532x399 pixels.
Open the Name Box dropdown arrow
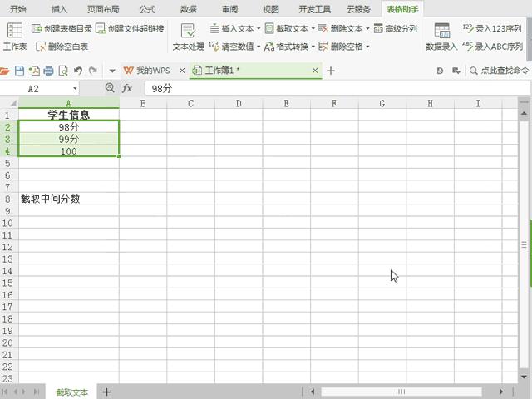[75, 89]
